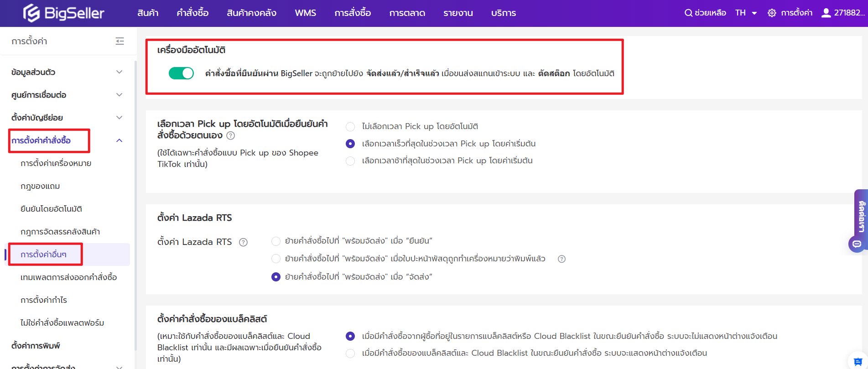The height and width of the screenshot is (369, 868).
Task: Click account name 271882...
Action: click(850, 13)
